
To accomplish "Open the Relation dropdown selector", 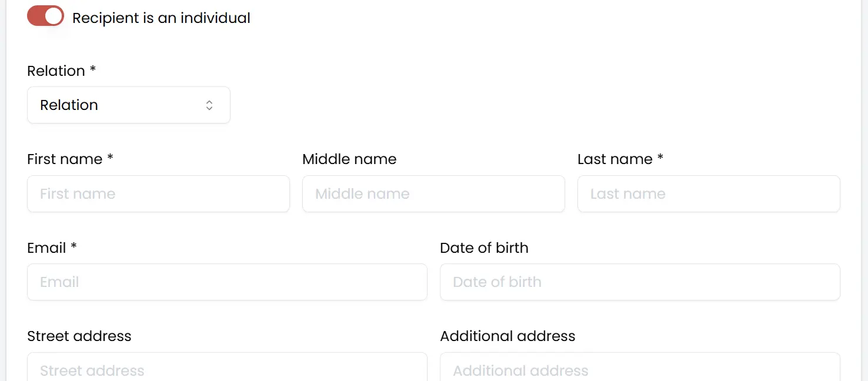I will click(x=128, y=105).
